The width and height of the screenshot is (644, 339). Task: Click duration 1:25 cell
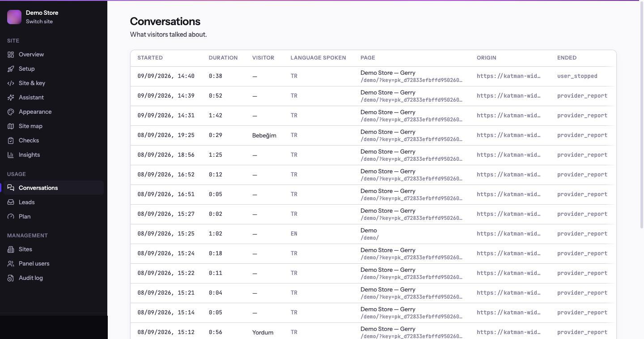click(215, 155)
